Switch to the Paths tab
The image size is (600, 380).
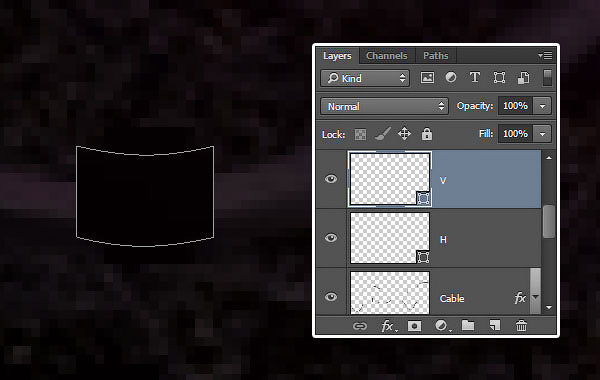tap(435, 56)
